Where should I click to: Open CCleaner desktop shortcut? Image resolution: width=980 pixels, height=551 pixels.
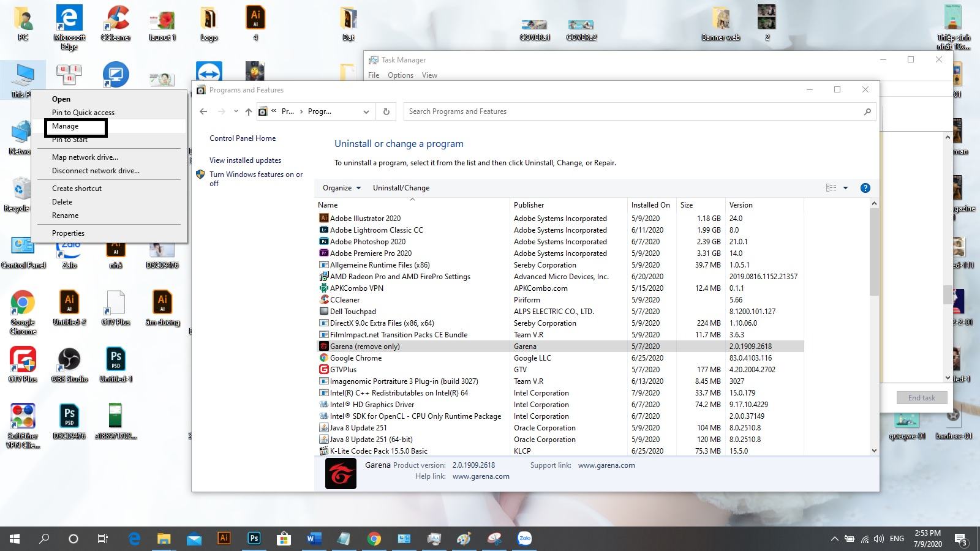pyautogui.click(x=115, y=23)
